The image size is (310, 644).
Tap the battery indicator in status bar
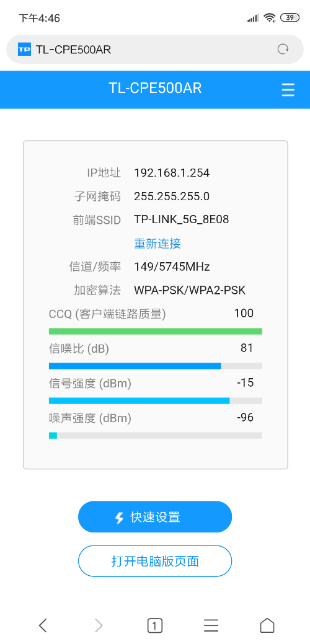290,17
